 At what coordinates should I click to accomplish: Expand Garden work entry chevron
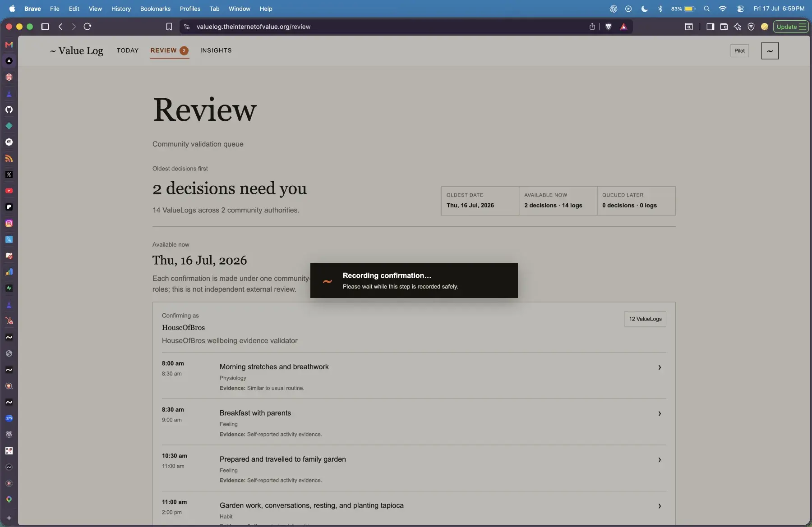click(660, 506)
